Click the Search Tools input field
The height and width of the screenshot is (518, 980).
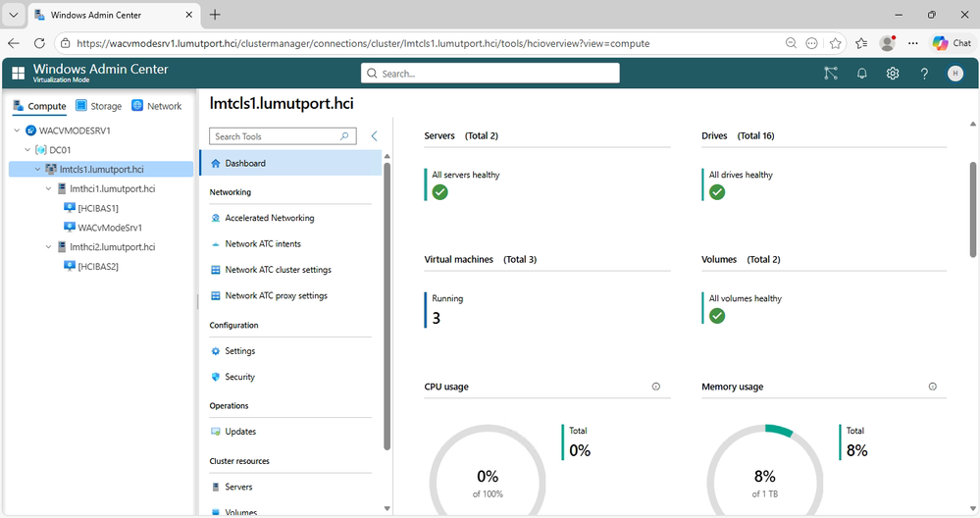[x=283, y=136]
